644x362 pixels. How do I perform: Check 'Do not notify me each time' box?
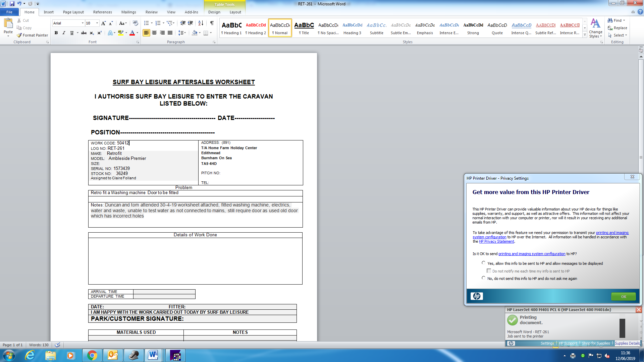click(x=489, y=271)
